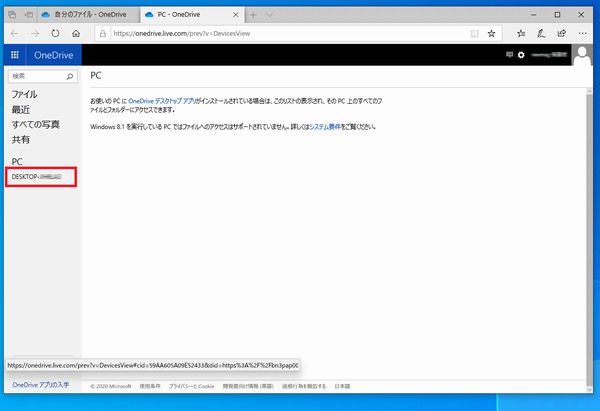Image resolution: width=600 pixels, height=411 pixels.
Task: Close the PC - OneDrive tab
Action: [x=236, y=15]
